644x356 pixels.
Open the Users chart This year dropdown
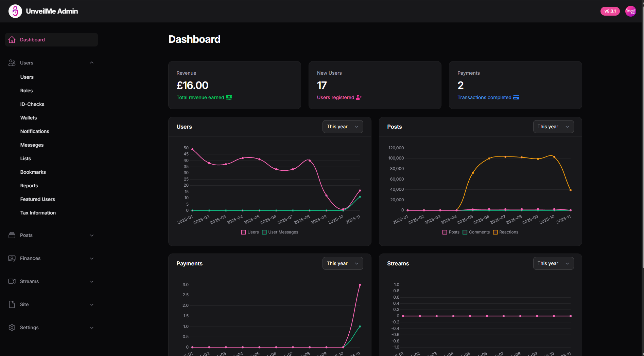[x=343, y=127]
